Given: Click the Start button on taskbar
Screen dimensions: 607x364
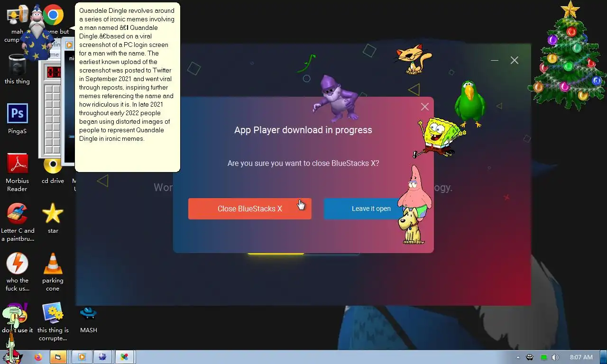Looking at the screenshot, I should pos(11,356).
